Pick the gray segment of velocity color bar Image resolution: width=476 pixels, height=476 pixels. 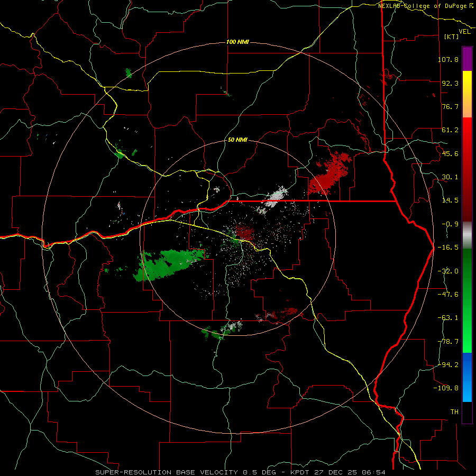coord(467,235)
